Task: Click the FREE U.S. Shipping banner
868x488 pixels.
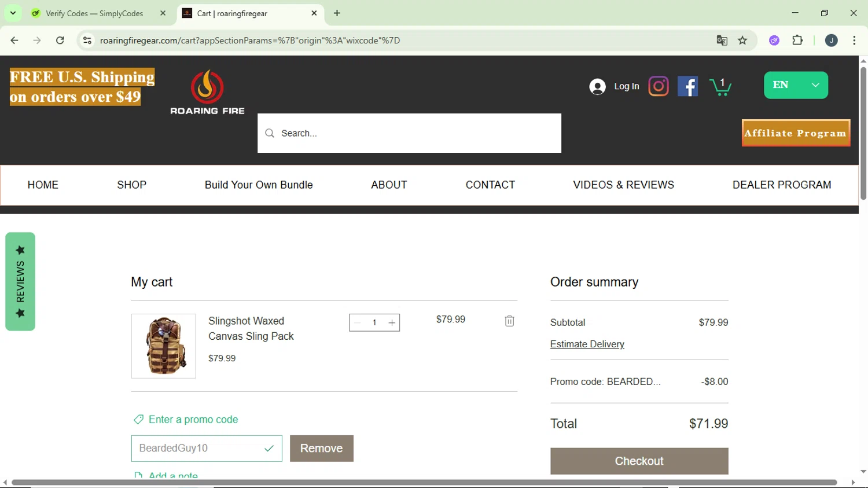Action: coord(82,87)
